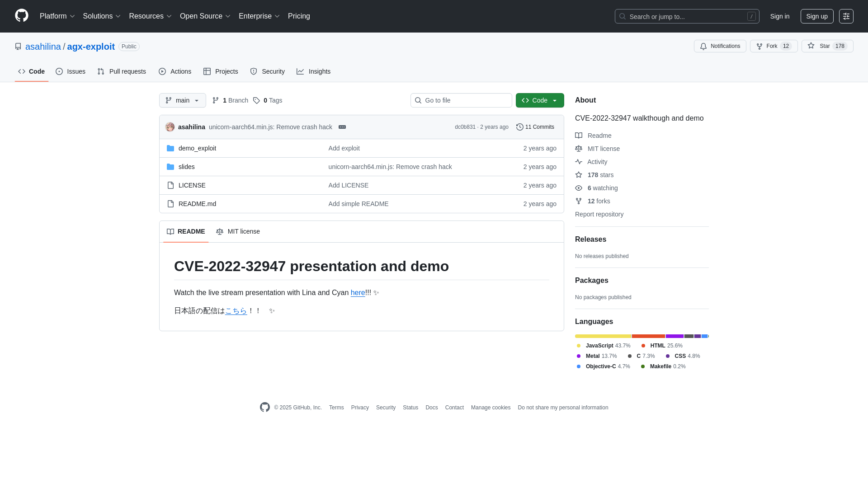868x488 pixels.
Task: Open the repository Security tab
Action: pyautogui.click(x=267, y=71)
